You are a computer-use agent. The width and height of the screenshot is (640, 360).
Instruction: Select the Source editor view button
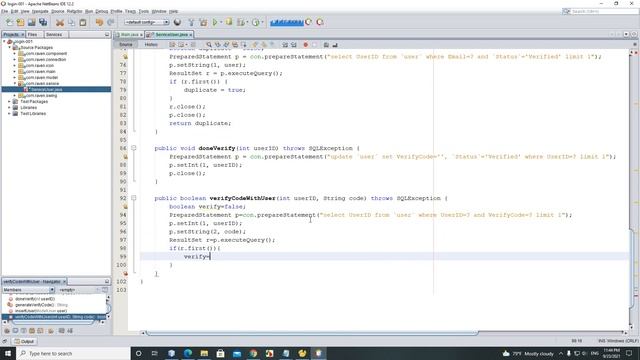[126, 44]
